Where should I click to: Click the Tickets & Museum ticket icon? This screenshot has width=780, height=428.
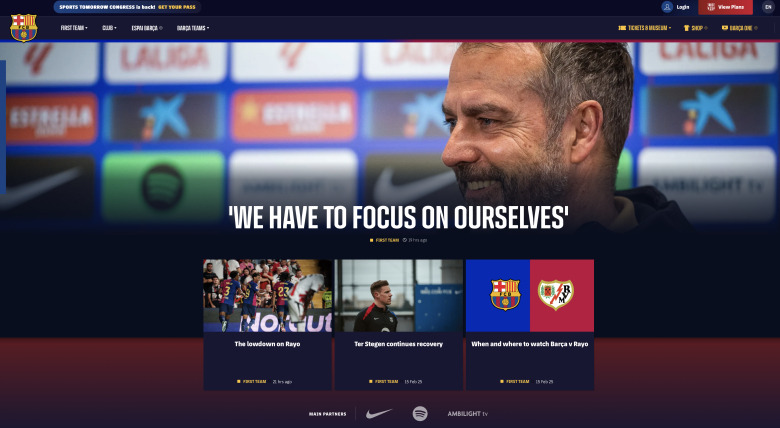622,28
